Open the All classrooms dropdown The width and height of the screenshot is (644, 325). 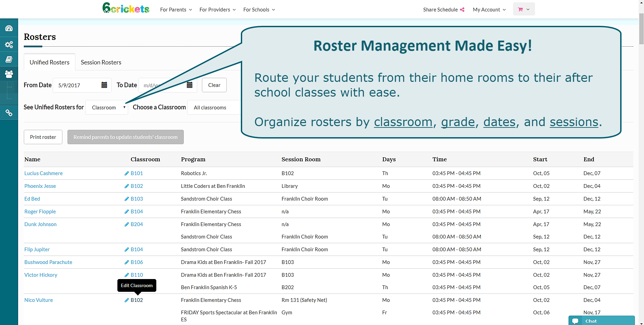point(215,107)
